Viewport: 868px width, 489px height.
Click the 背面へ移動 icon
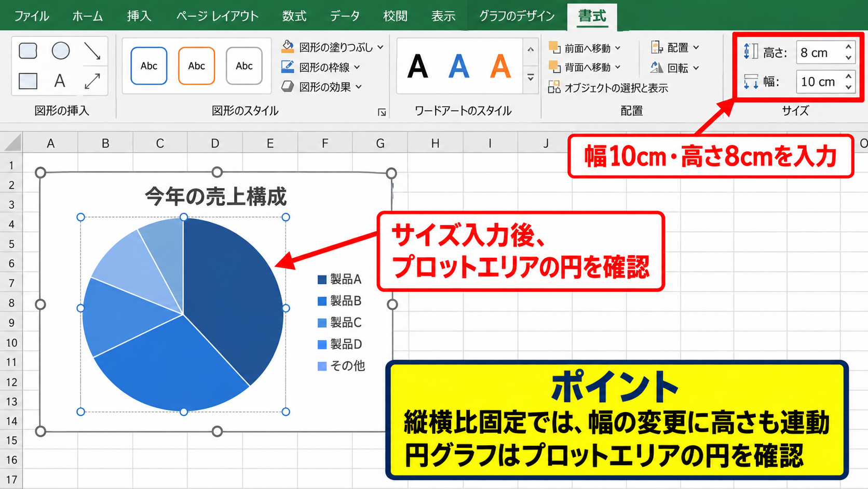coord(554,67)
